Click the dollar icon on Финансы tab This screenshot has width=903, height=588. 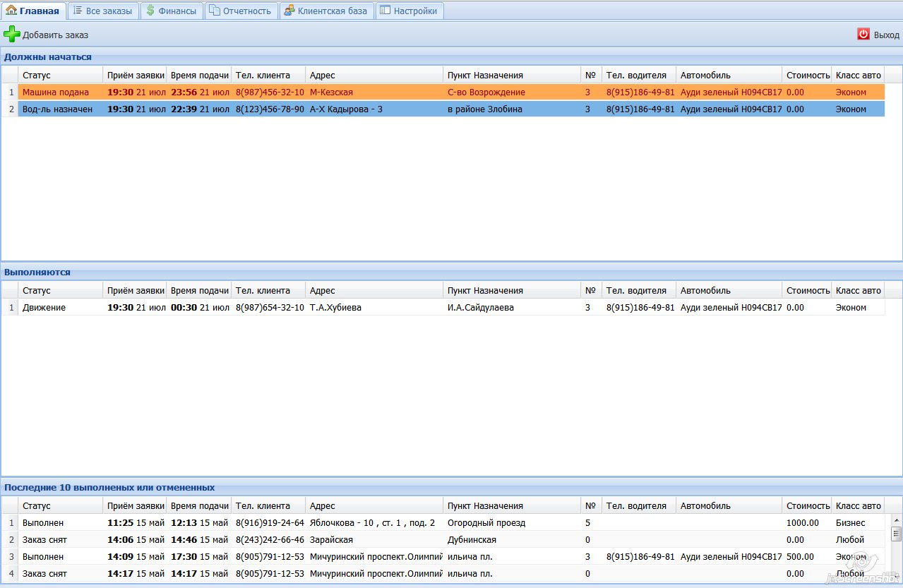(150, 11)
